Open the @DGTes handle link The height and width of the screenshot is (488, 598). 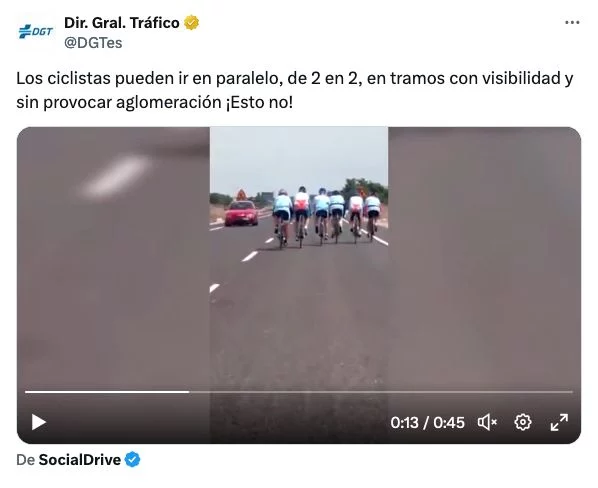coord(93,43)
